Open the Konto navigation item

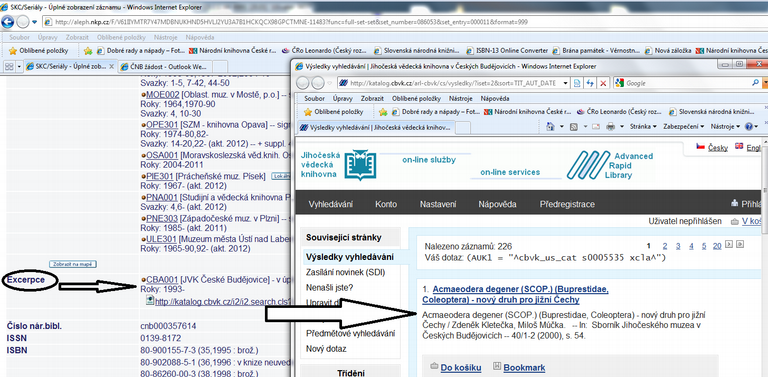[386, 204]
